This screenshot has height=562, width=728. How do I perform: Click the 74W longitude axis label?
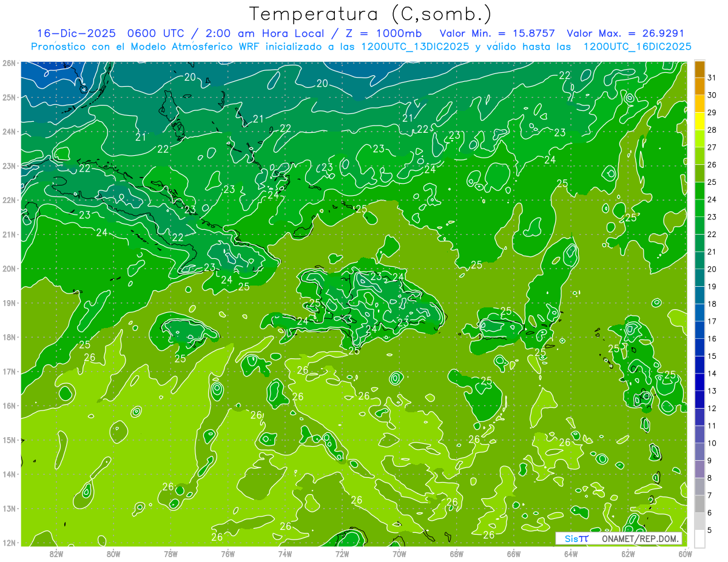[285, 554]
